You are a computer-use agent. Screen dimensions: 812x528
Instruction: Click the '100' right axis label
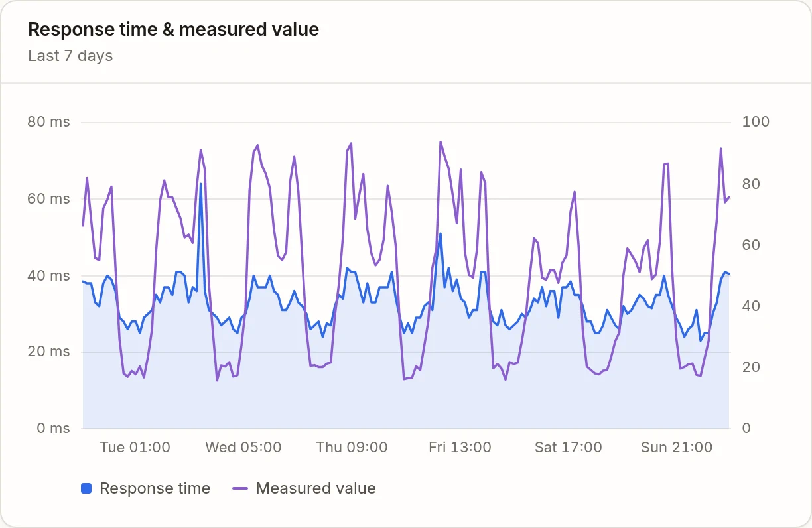756,122
